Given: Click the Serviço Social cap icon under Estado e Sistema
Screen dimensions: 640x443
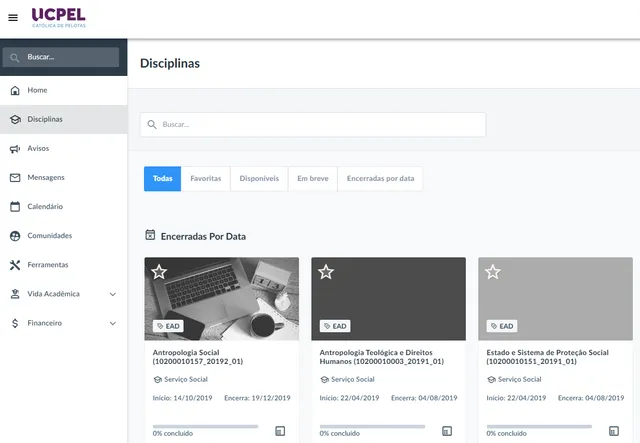Looking at the screenshot, I should click(x=491, y=380).
